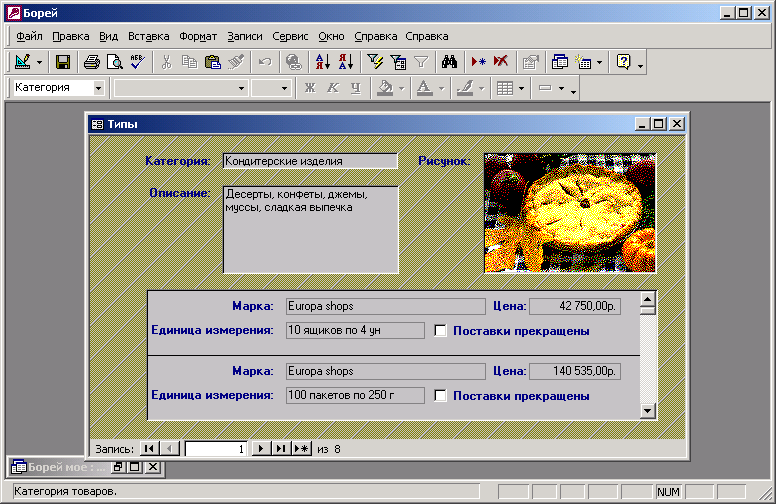Image resolution: width=776 pixels, height=504 pixels.
Task: Apply line color with the pen icon
Action: 464,88
